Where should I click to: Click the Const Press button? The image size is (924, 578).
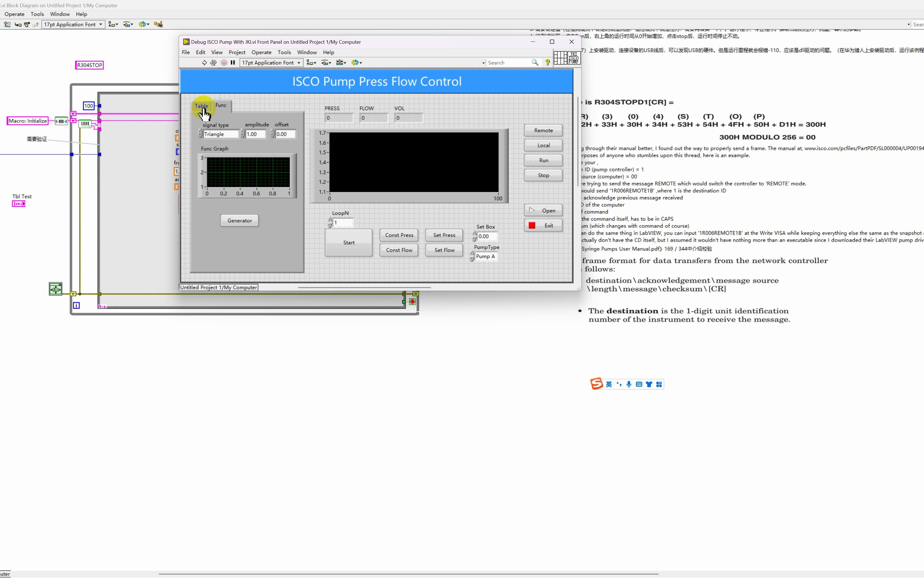click(x=399, y=235)
